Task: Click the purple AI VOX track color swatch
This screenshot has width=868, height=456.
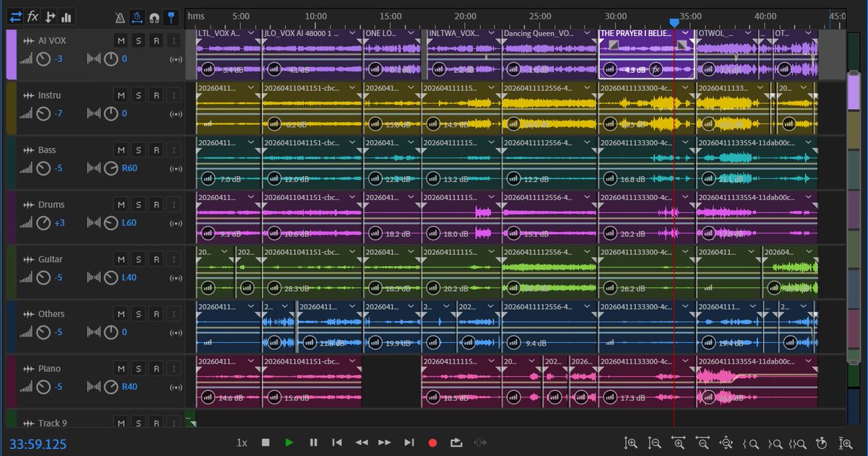Action: point(11,54)
